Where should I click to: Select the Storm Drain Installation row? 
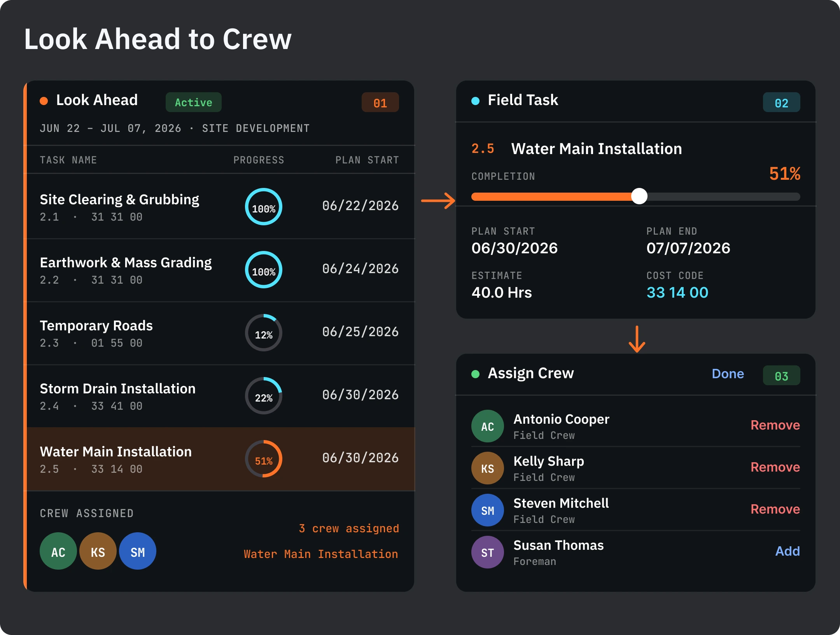(x=220, y=396)
